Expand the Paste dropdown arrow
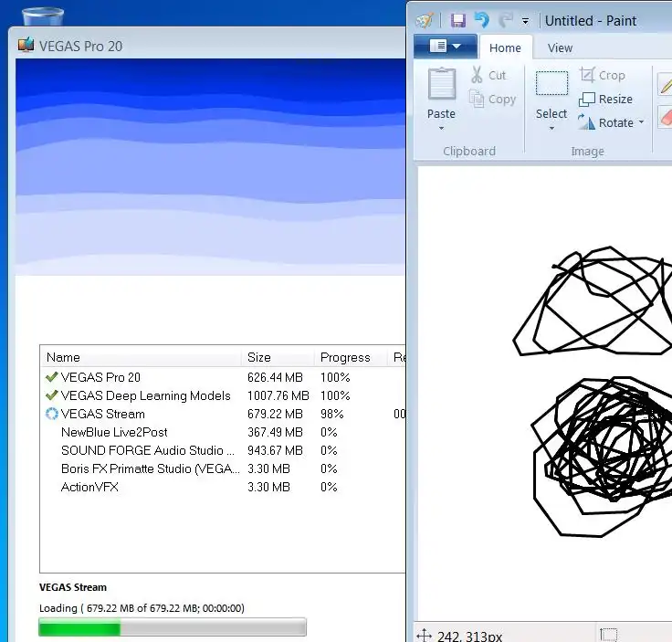 441,128
